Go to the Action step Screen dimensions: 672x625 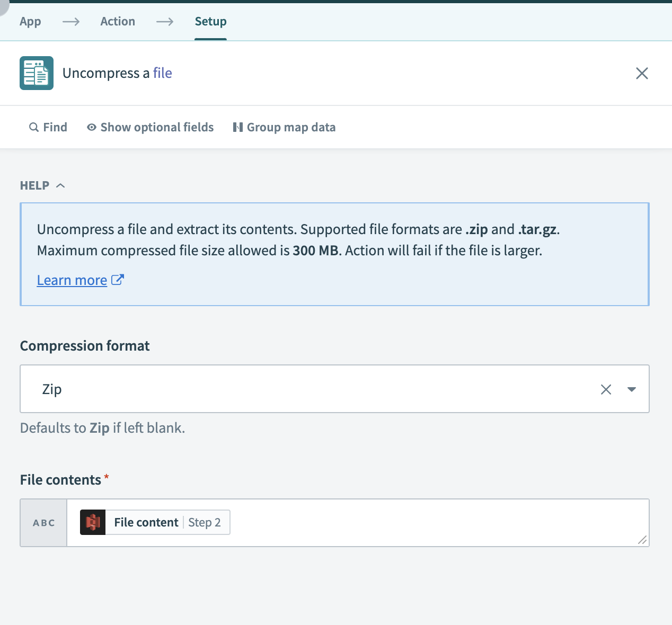[x=117, y=21]
